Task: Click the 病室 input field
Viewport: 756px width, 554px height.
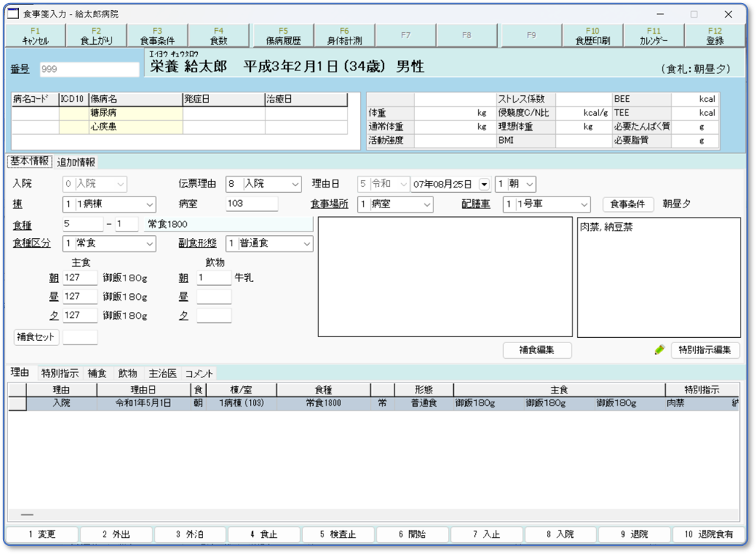Action: 252,204
